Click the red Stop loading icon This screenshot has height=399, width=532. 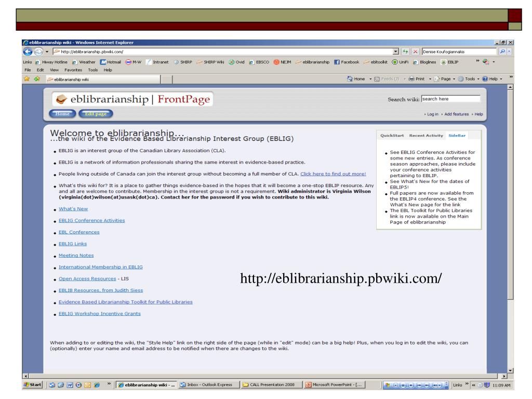415,51
